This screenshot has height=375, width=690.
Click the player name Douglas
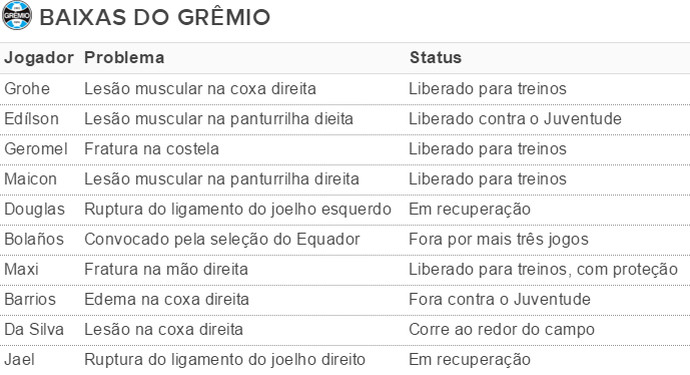[x=34, y=209]
